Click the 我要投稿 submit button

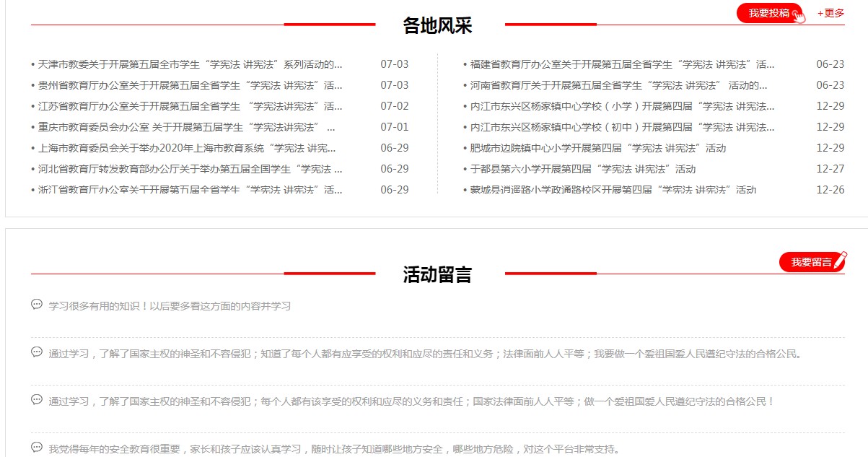[771, 13]
